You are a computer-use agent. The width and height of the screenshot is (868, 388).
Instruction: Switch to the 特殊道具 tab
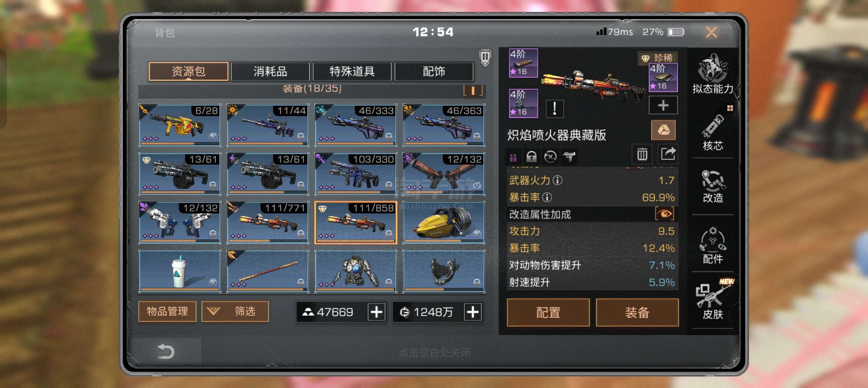pos(352,71)
